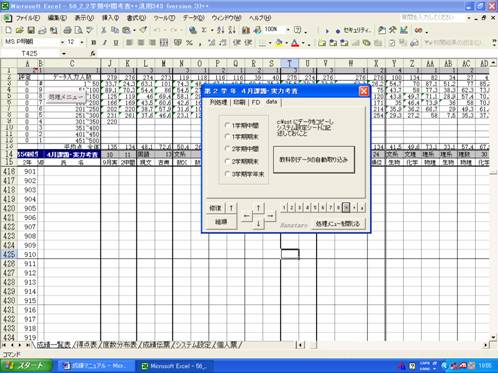The height and width of the screenshot is (373, 498).
Task: Switch to 成績マニュアル window in taskbar
Action: pyautogui.click(x=95, y=366)
